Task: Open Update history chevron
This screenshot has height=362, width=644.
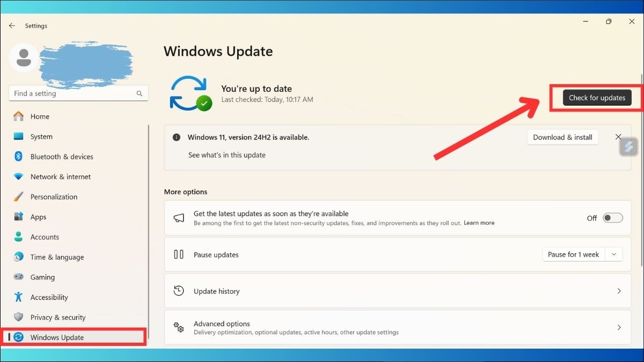Action: [x=619, y=291]
